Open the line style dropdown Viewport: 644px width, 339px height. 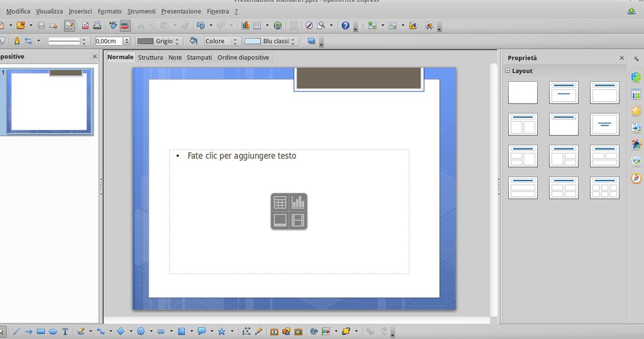coord(68,41)
